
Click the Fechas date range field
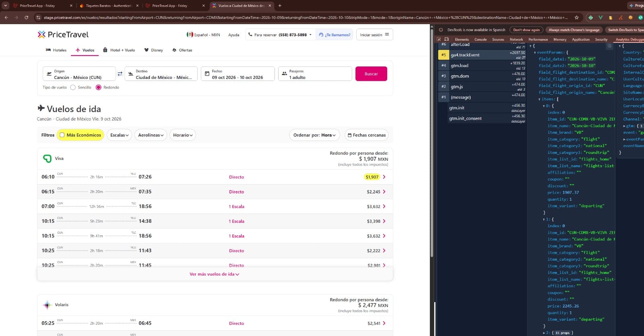click(x=238, y=74)
